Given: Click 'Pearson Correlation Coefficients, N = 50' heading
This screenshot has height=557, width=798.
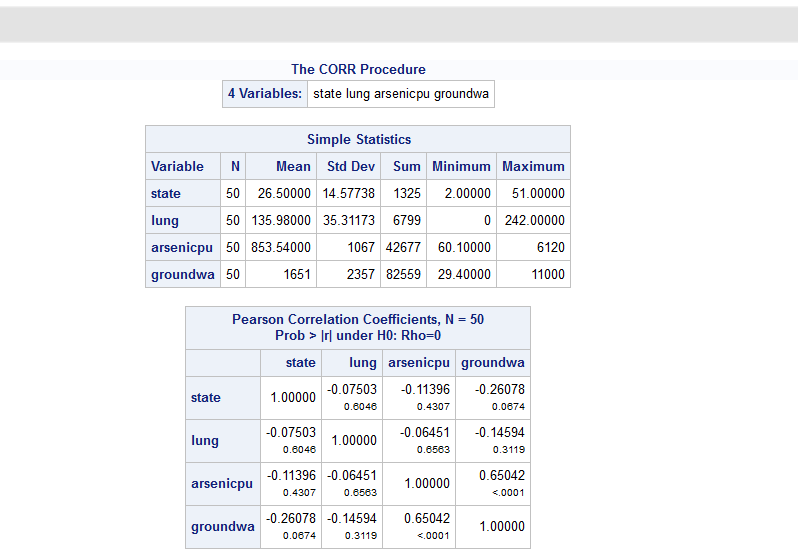Looking at the screenshot, I should tap(358, 320).
